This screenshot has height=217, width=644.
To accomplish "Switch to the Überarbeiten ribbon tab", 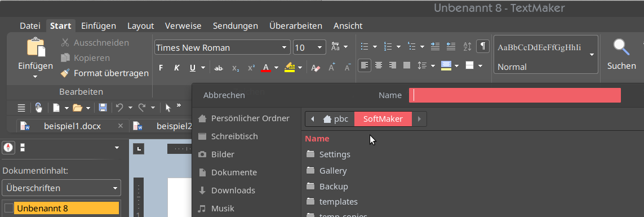I will click(296, 26).
